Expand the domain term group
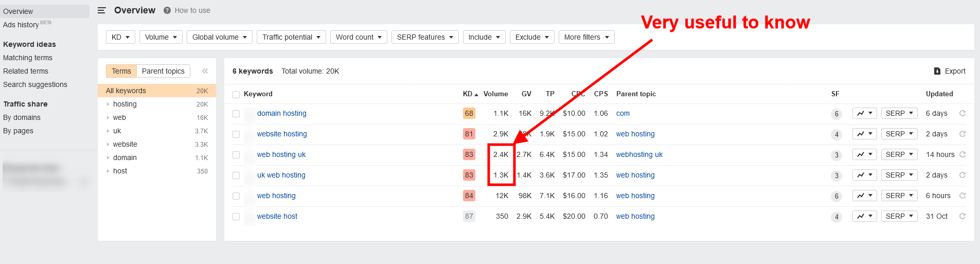980x264 pixels. point(108,157)
